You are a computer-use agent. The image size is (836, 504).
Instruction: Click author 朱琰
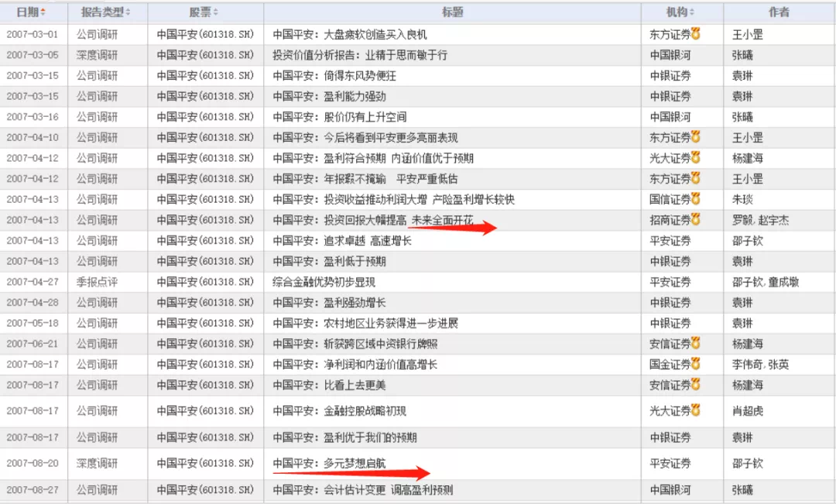tap(742, 200)
